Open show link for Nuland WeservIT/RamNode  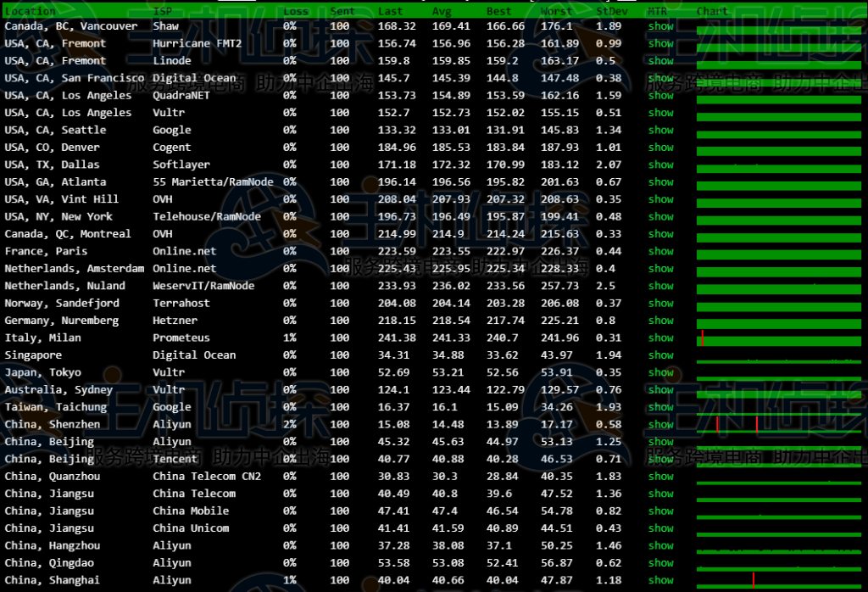(661, 286)
